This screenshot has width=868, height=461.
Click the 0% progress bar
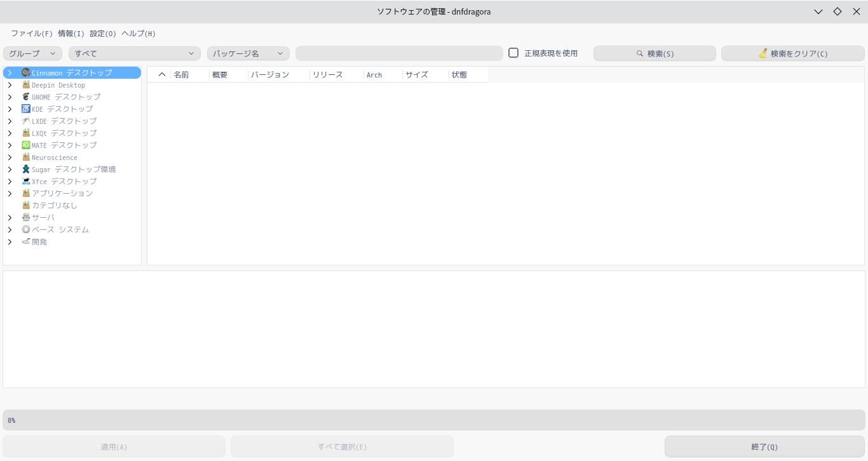pos(434,420)
